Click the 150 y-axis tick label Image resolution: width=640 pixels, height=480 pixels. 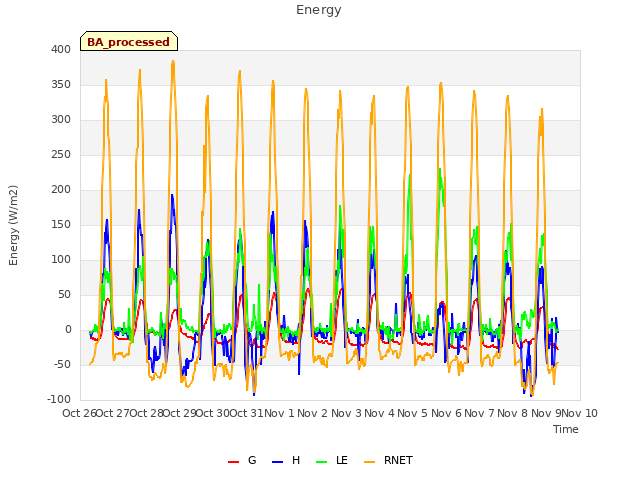[x=61, y=224]
